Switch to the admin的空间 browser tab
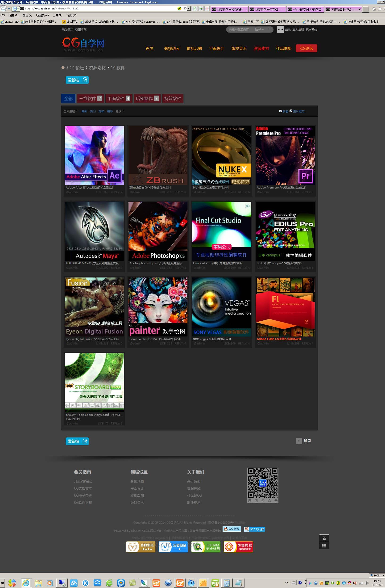 [x=305, y=9]
